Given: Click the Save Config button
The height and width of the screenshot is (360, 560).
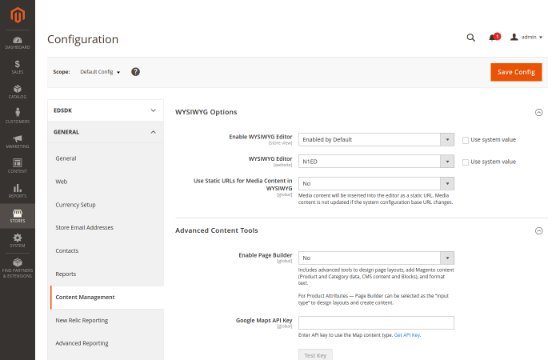Looking at the screenshot, I should (x=516, y=72).
